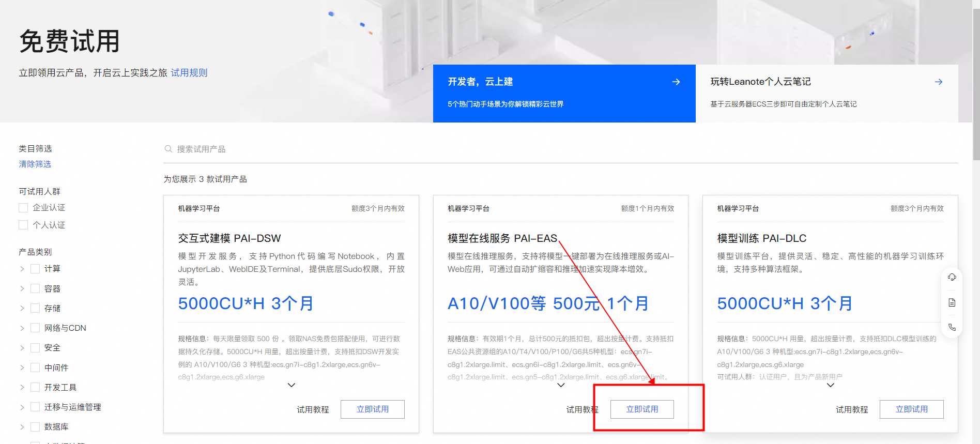Expand the 数据库 category arrow
The image size is (980, 444).
coord(22,427)
